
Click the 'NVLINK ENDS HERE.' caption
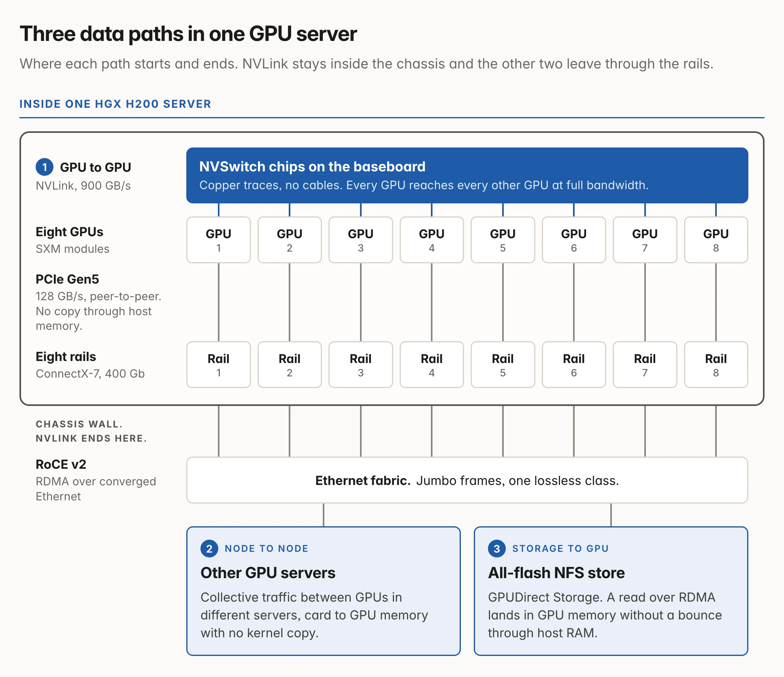[91, 438]
